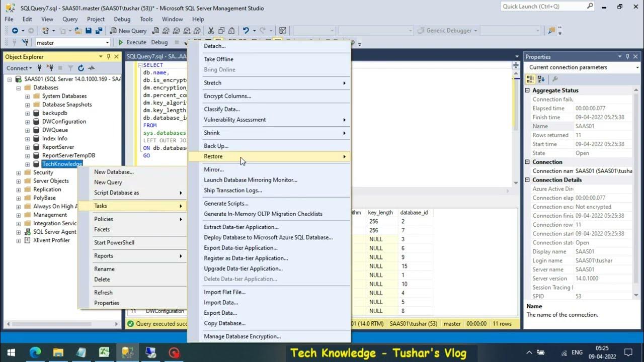This screenshot has height=362, width=644.
Task: Click the Object Explorer refresh icon
Action: coord(81,68)
